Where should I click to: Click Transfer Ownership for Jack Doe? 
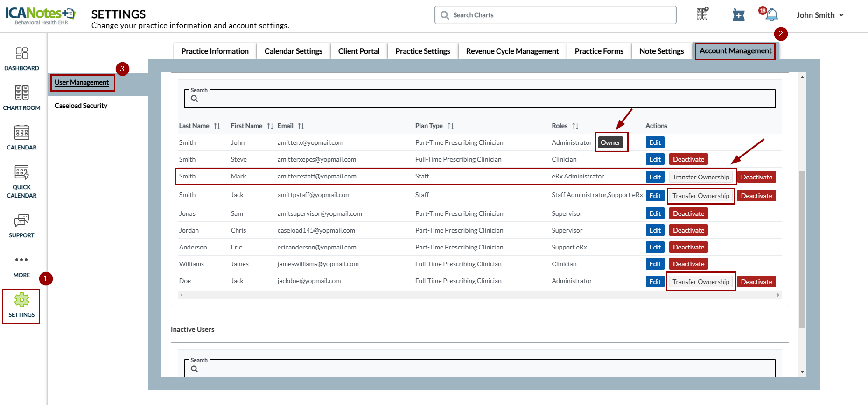point(700,282)
